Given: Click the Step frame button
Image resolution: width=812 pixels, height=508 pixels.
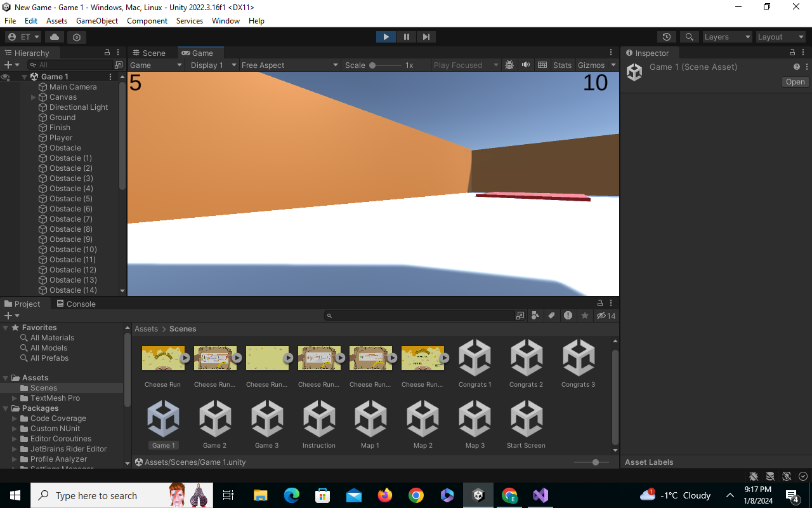Looking at the screenshot, I should point(426,37).
